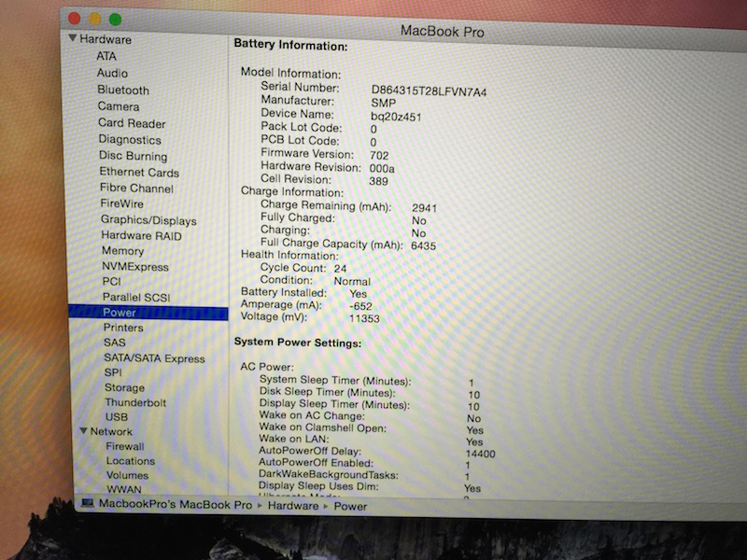The image size is (747, 560).
Task: Click the System Power Settings heading
Action: click(x=298, y=343)
